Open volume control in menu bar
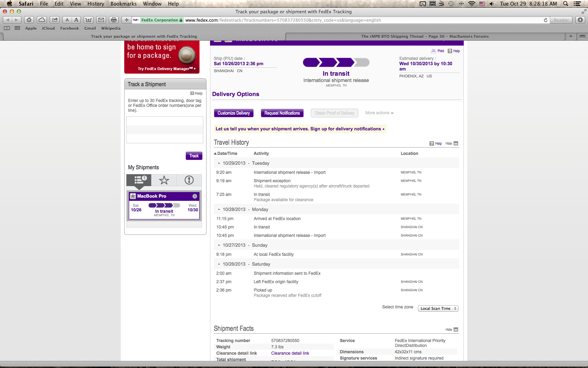The height and width of the screenshot is (368, 588). [492, 4]
